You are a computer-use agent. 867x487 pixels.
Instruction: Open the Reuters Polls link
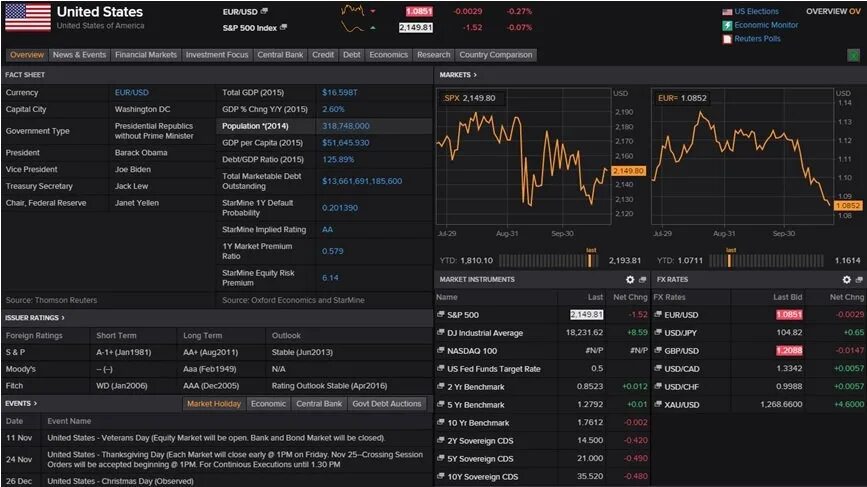757,39
